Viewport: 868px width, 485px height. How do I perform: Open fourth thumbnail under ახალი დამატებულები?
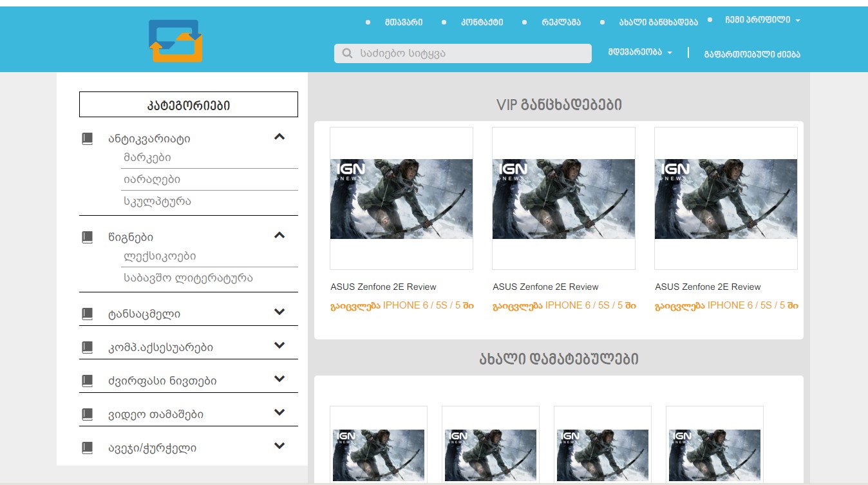(715, 445)
